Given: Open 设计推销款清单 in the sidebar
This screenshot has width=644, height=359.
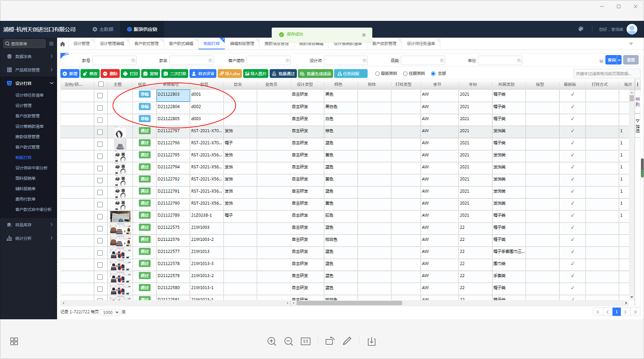Looking at the screenshot, I should [29, 126].
